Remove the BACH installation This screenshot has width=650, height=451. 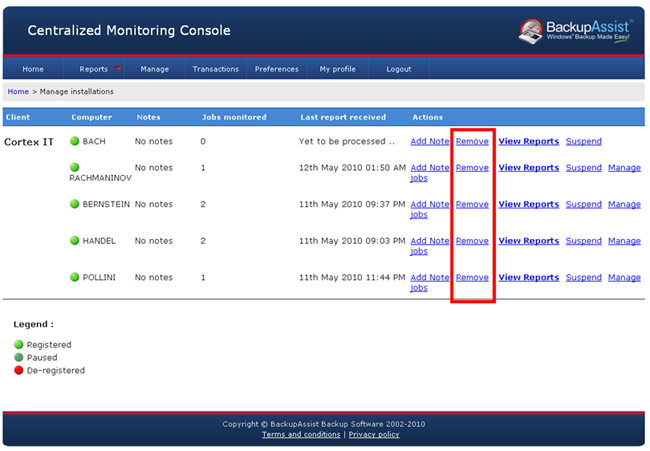point(472,141)
